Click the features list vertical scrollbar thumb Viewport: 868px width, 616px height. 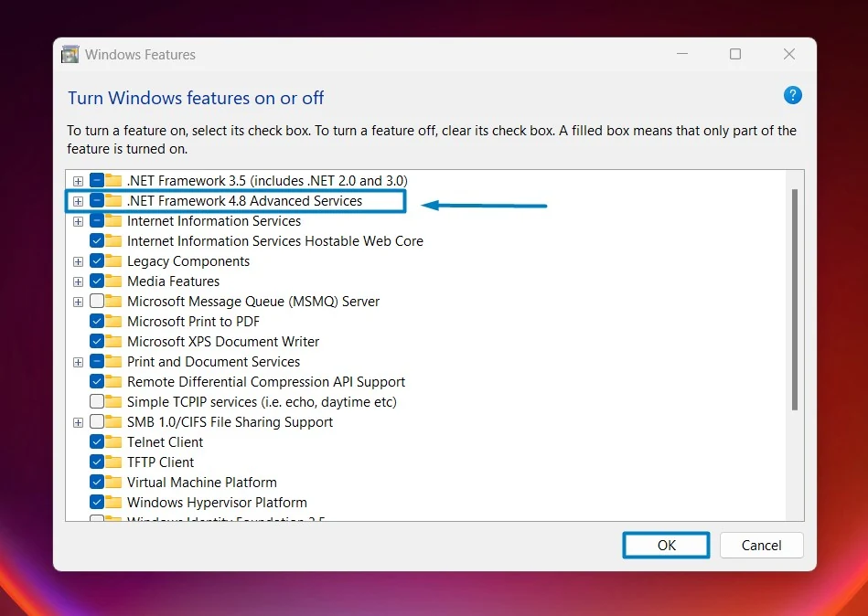795,300
